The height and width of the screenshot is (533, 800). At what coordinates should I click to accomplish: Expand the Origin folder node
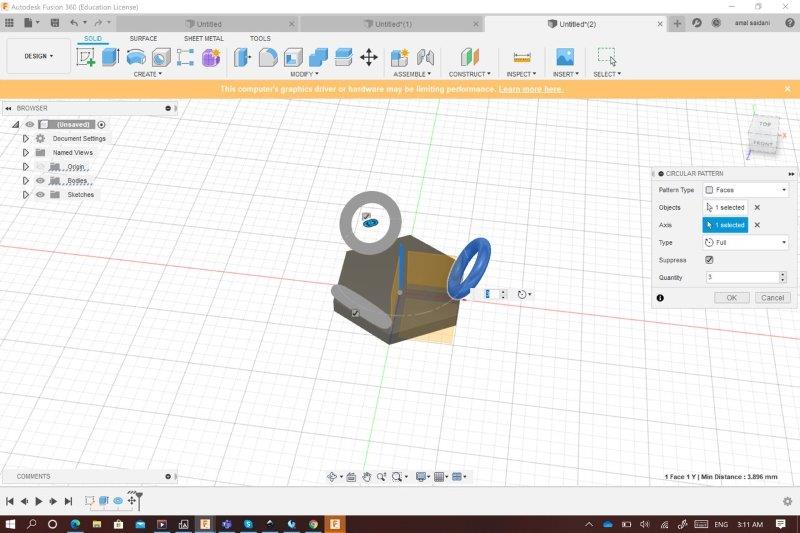[x=26, y=167]
